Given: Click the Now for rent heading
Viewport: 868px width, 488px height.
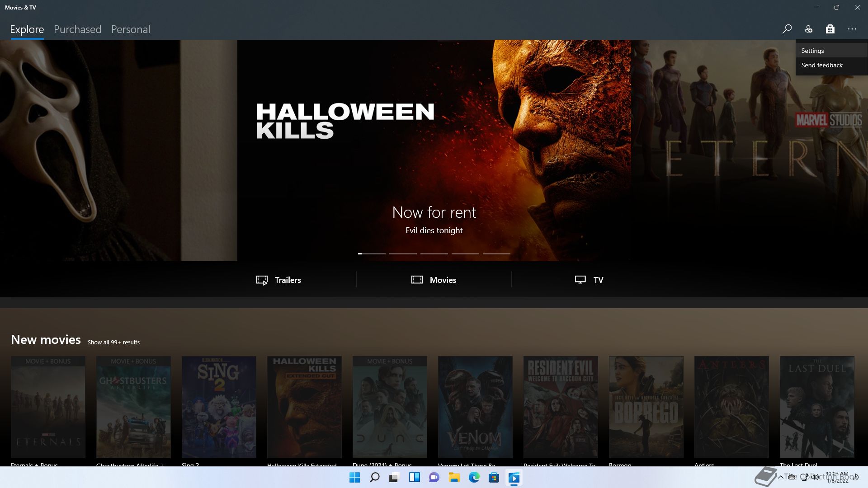Looking at the screenshot, I should click(x=434, y=212).
